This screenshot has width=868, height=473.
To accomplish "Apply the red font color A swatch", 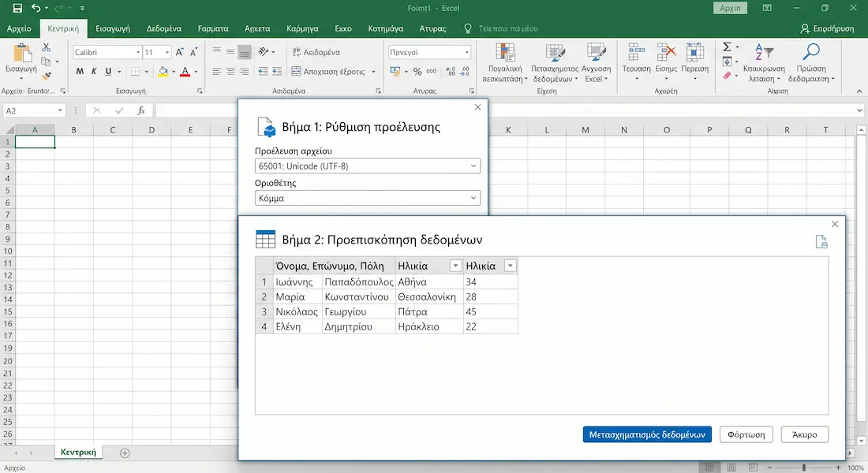I will point(185,72).
